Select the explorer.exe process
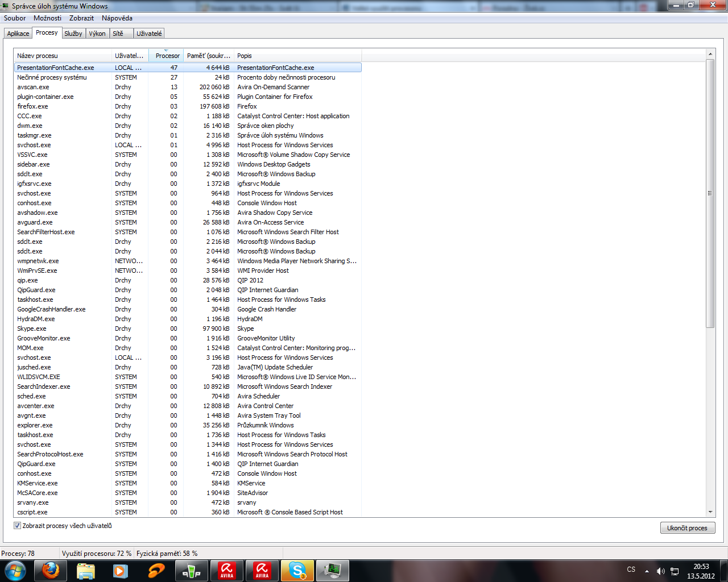 [188, 425]
